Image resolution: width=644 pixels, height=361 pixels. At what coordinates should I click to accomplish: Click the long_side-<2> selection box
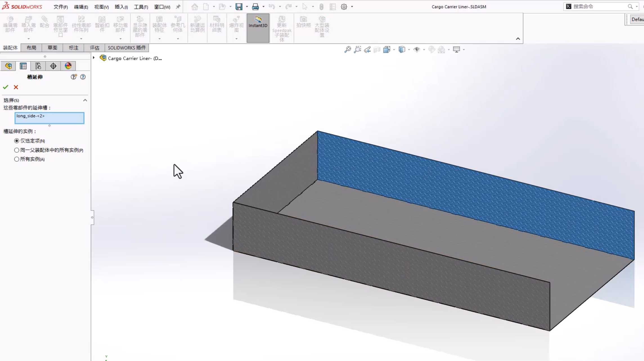coord(49,118)
